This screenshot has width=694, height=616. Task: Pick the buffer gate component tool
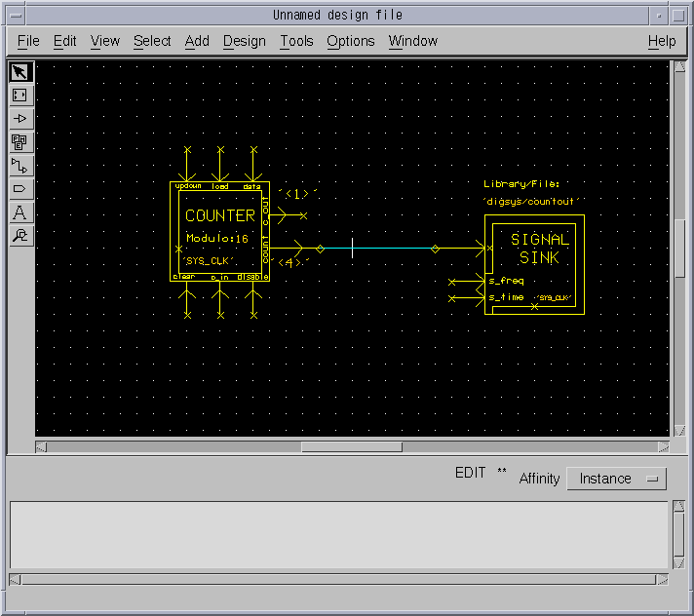pos(20,119)
